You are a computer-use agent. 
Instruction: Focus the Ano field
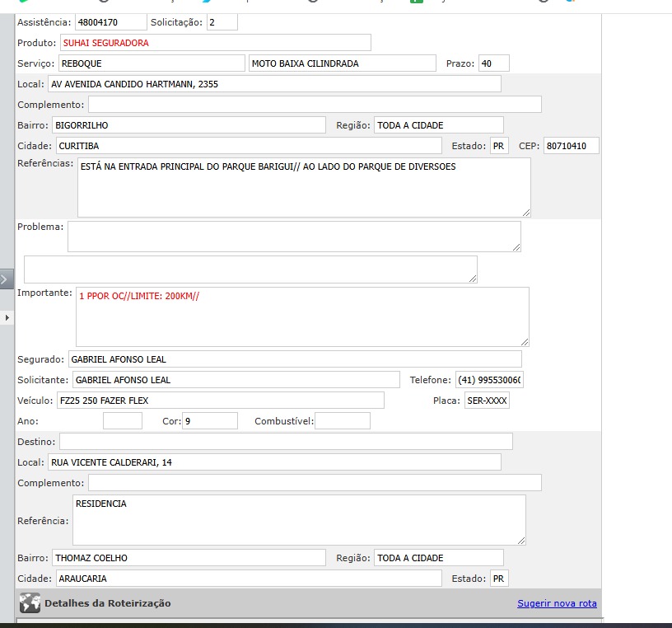click(123, 421)
